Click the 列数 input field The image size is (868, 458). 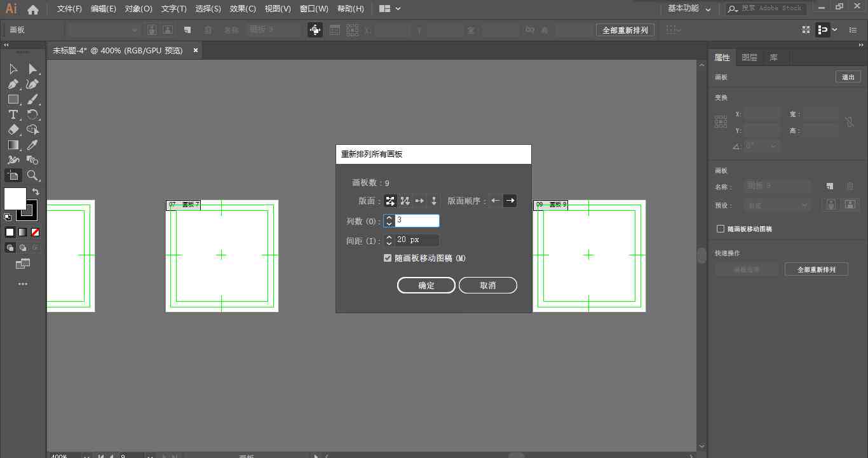417,220
